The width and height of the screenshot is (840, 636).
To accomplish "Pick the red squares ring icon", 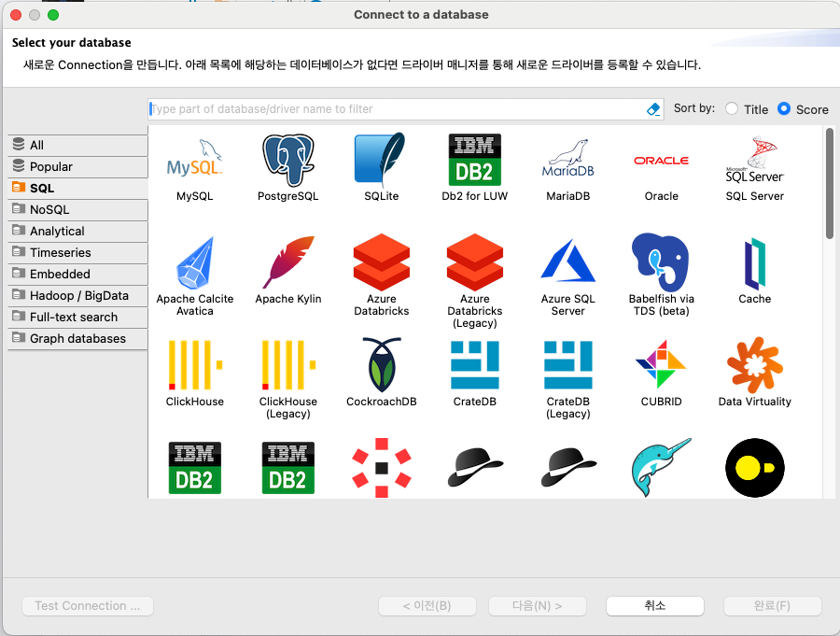I will tap(382, 468).
